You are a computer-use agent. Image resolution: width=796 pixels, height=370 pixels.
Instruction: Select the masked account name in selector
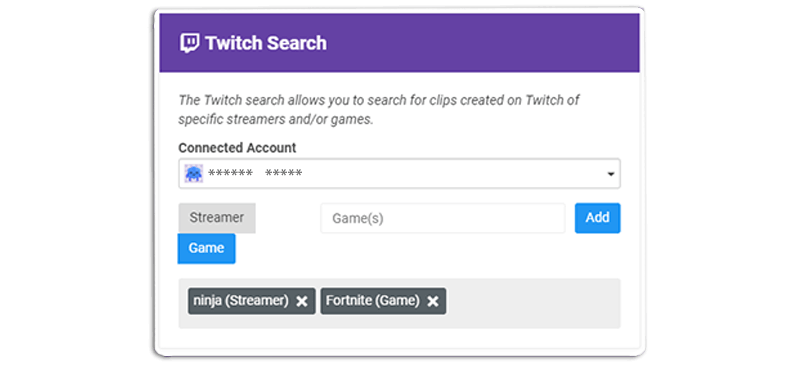255,174
